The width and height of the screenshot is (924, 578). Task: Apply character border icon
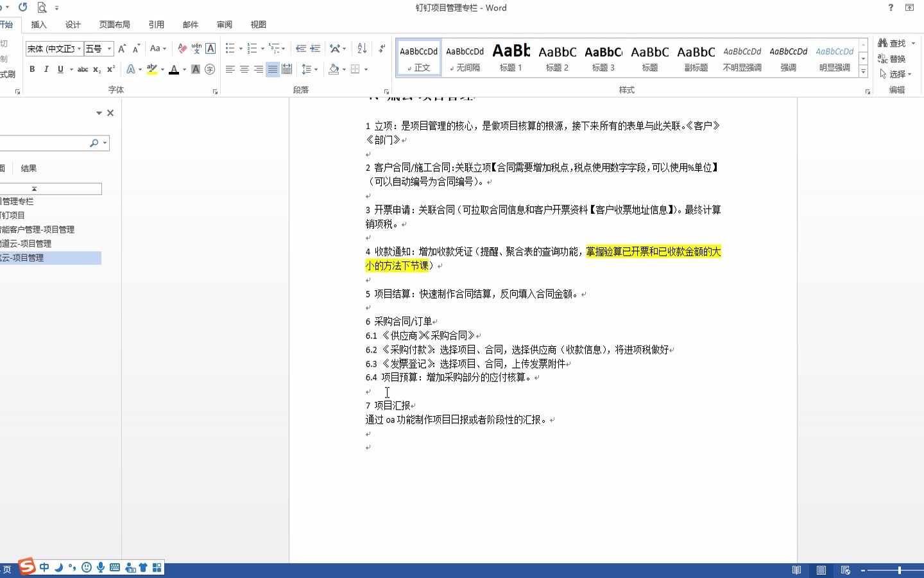210,49
